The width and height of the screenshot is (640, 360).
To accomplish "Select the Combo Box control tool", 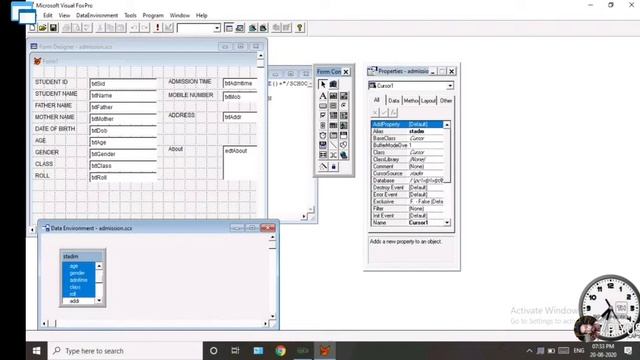I will coord(333,116).
